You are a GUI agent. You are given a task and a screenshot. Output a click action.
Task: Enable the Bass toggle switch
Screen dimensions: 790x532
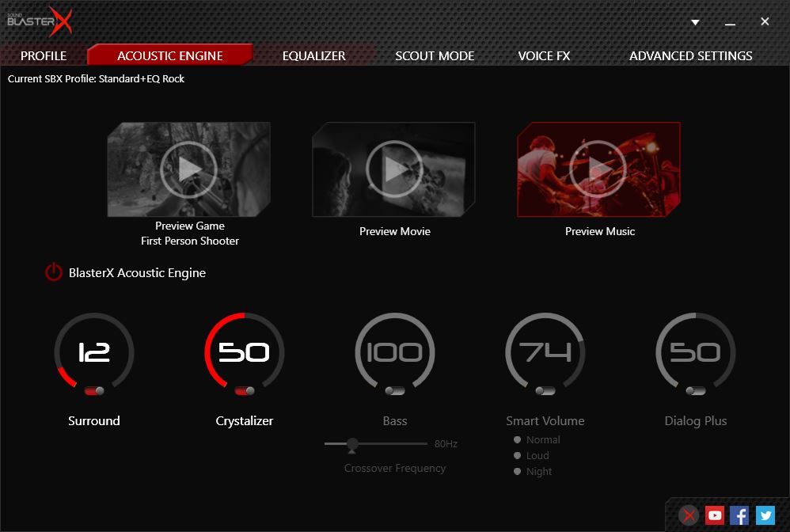[395, 390]
